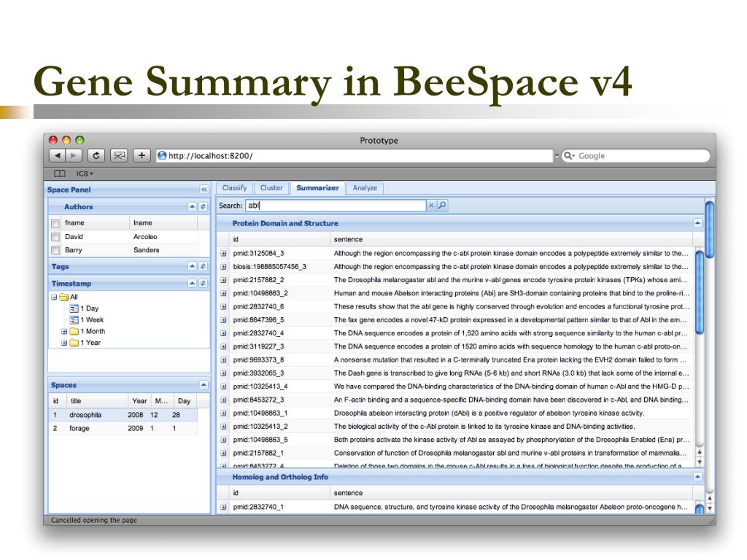Image resolution: width=747 pixels, height=560 pixels.
Task: Collapse Homolog and Ortholog Info section
Action: (697, 477)
